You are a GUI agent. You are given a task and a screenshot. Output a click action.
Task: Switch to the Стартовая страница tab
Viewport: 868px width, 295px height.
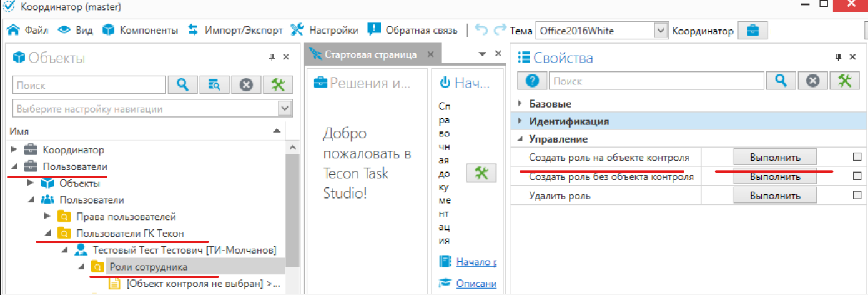[x=370, y=54]
